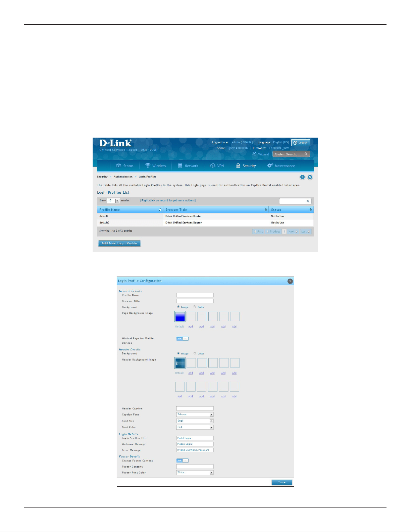
Task: Sort by Status column arrow
Action: (311, 210)
